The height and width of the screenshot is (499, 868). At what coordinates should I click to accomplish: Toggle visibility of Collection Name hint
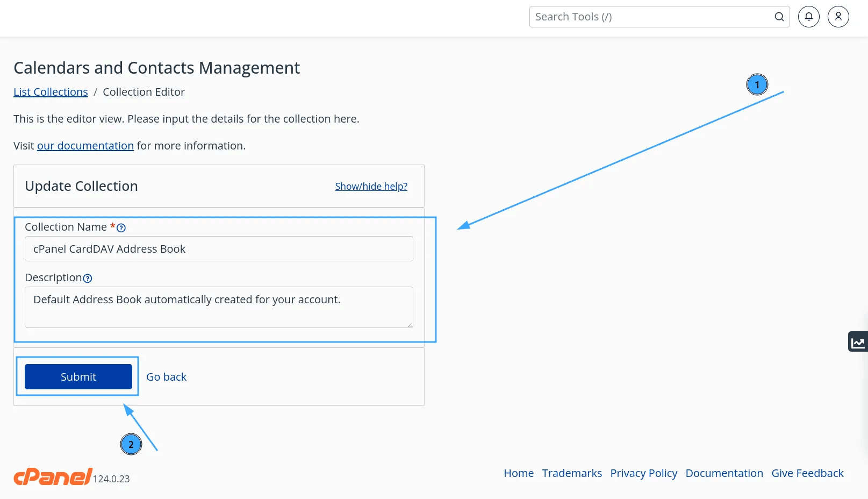point(121,227)
